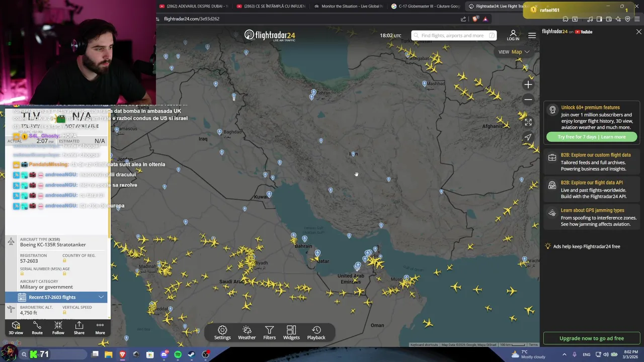
Task: Open the VIEW Map dropdown
Action: (x=514, y=52)
